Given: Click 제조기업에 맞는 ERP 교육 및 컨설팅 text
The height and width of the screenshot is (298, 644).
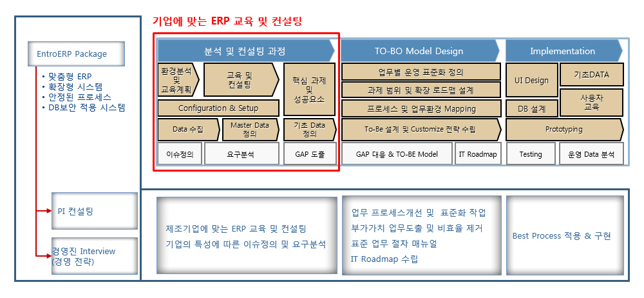Looking at the screenshot, I should tap(236, 228).
